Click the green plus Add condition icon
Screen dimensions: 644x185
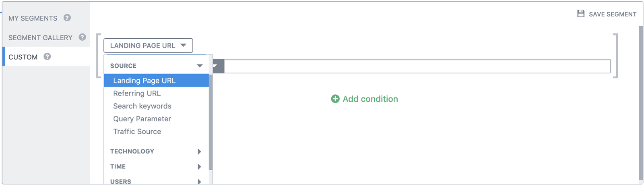click(x=335, y=99)
